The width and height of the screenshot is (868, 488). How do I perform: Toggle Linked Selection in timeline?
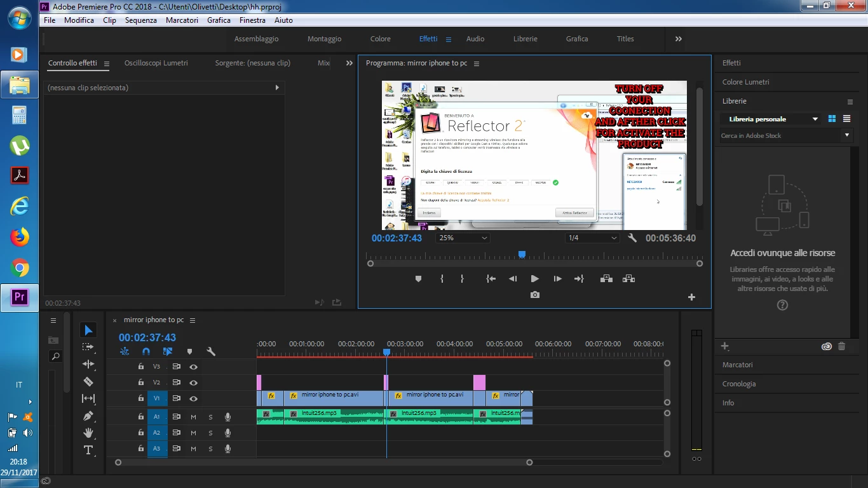[168, 351]
